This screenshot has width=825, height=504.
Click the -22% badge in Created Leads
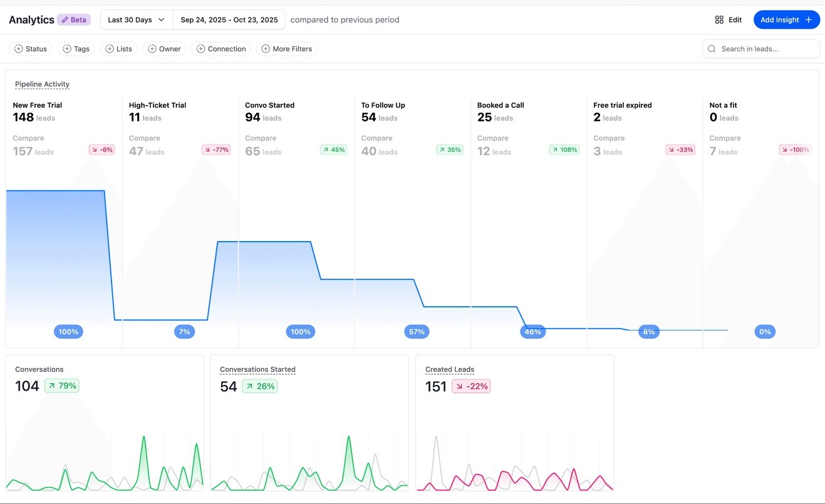pos(471,386)
